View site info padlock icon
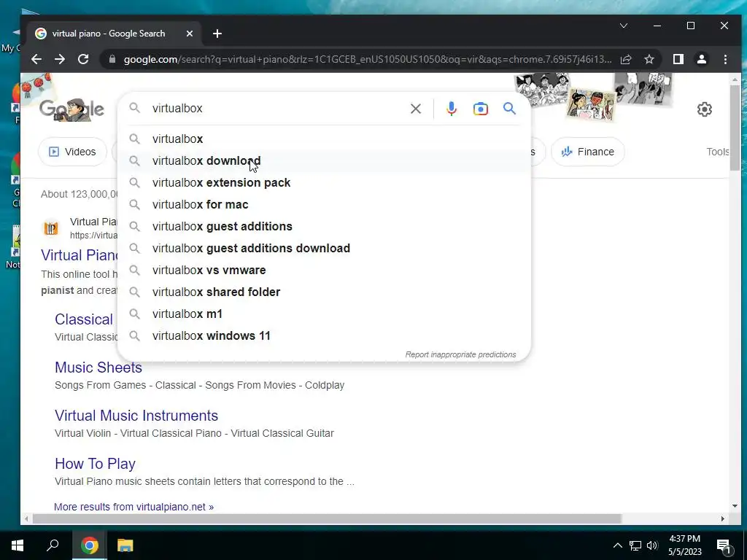 [x=112, y=59]
